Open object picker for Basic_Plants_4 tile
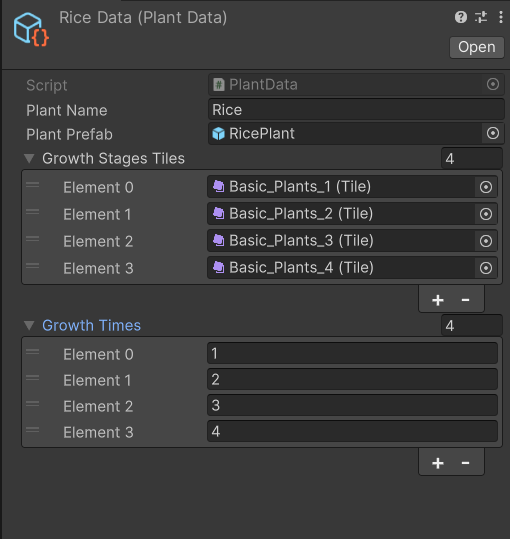 coord(486,268)
